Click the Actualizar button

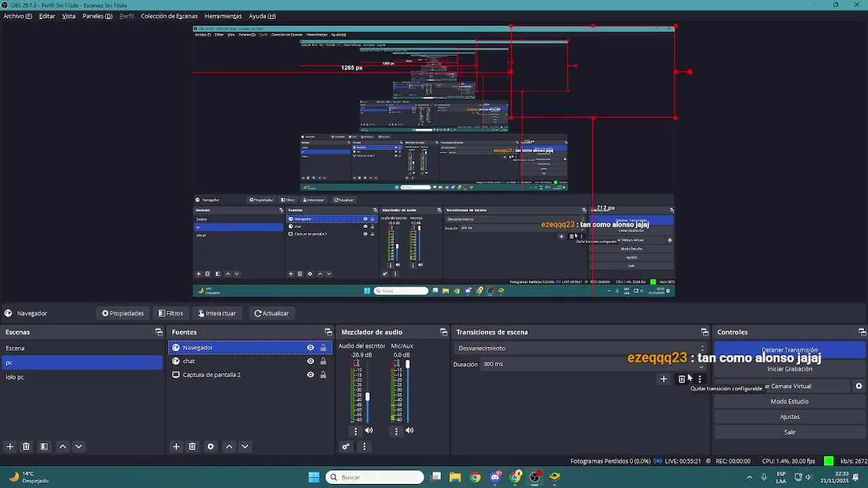coord(271,313)
